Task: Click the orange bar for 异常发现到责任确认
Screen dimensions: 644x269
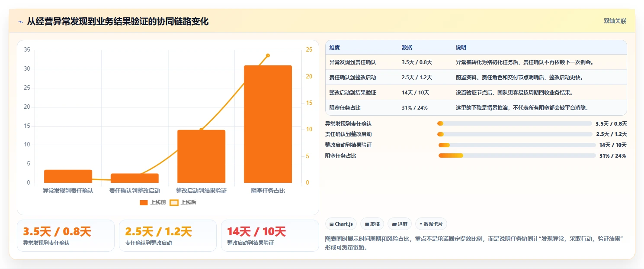Action: tap(68, 176)
